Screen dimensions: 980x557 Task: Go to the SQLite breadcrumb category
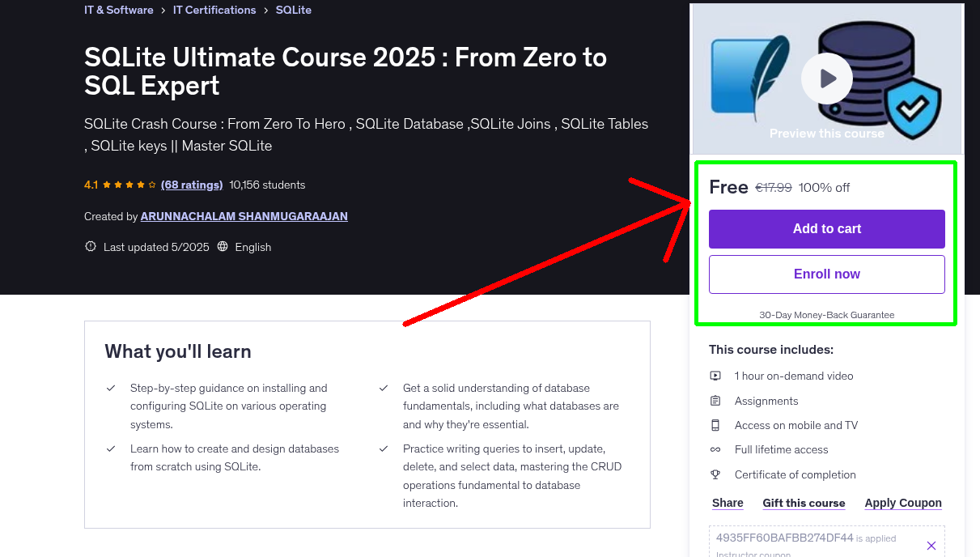(293, 10)
